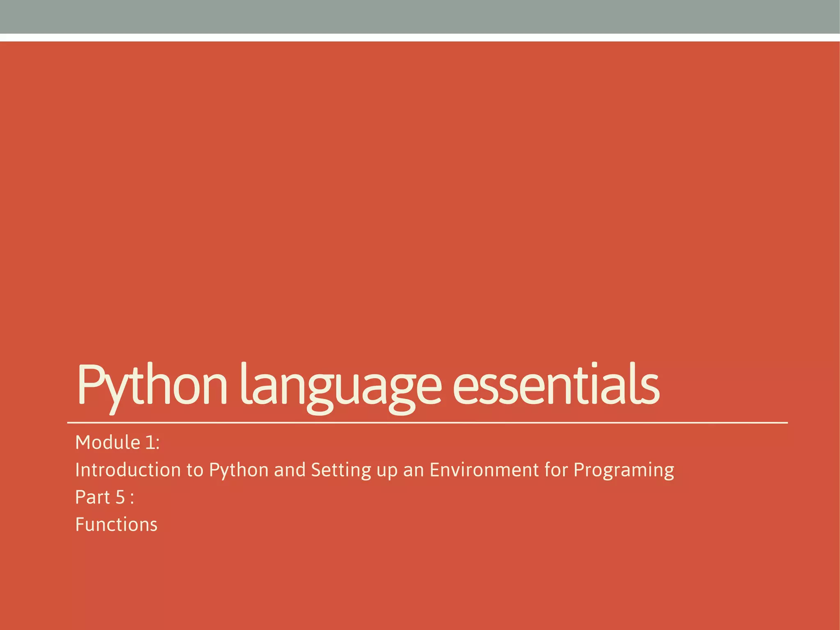Click the 'Functions' subtitle line
The image size is (840, 630).
coord(116,525)
